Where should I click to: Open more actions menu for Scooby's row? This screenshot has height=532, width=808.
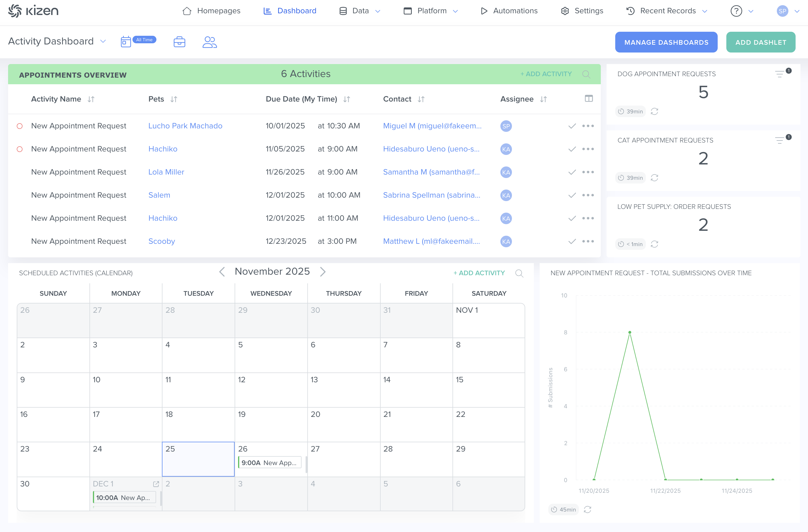click(588, 241)
